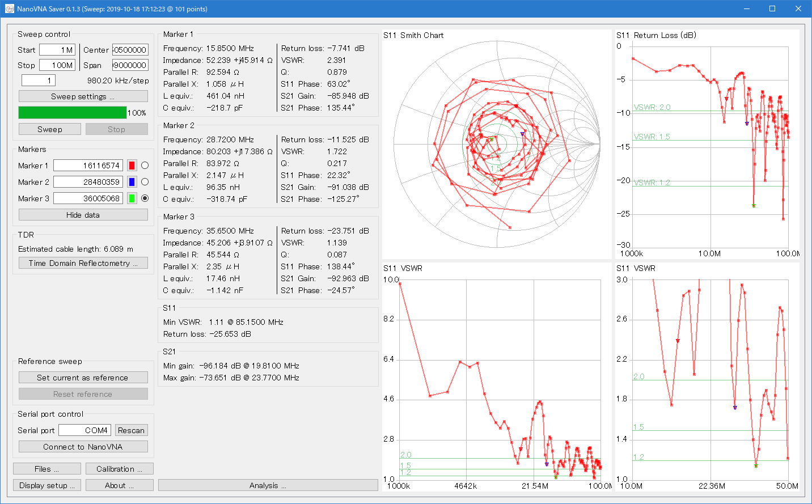Click the Marker 1 frequency input
This screenshot has height=504, width=812.
[88, 166]
